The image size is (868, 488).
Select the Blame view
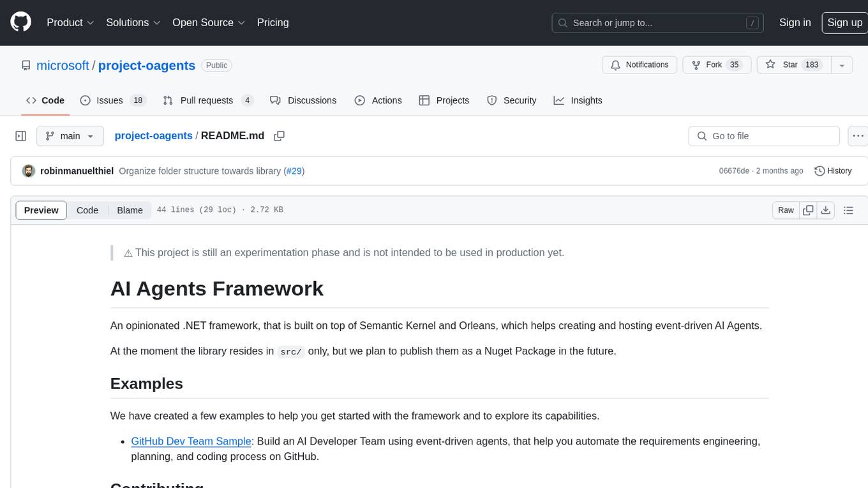(x=130, y=210)
